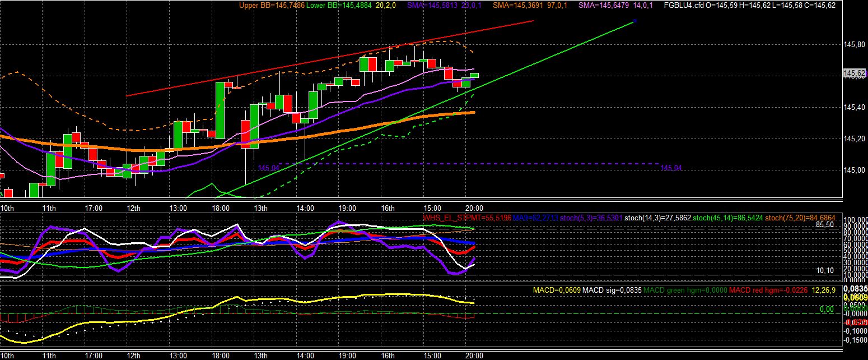This screenshot has width=868, height=360.
Task: Click the 10th date on bottom time axis
Action: [7, 356]
